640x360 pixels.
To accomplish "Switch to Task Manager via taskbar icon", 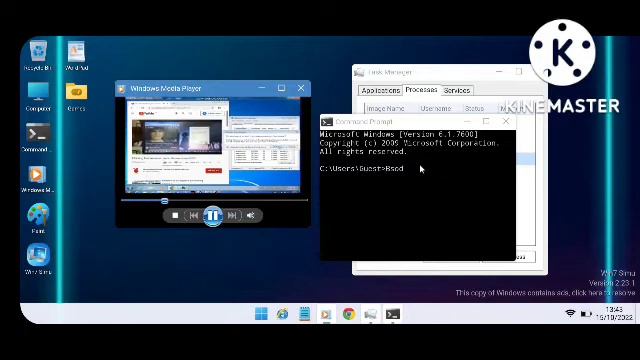I will point(371,313).
